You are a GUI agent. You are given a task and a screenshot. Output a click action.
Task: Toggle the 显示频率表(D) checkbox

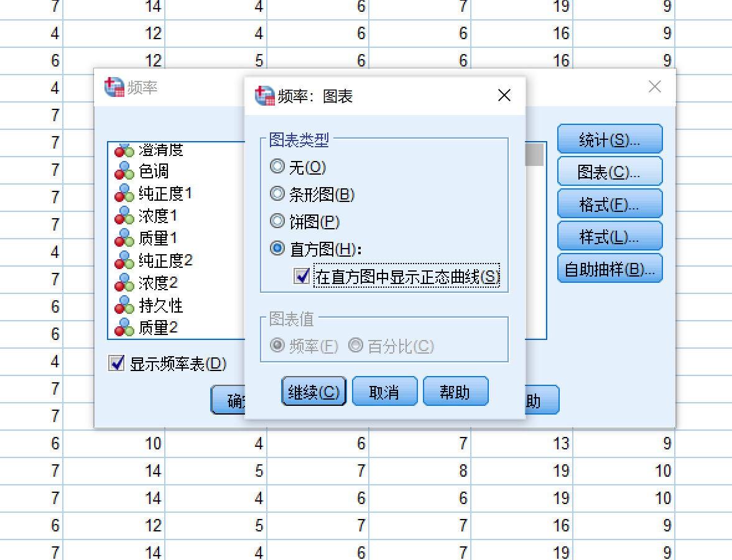tap(116, 362)
